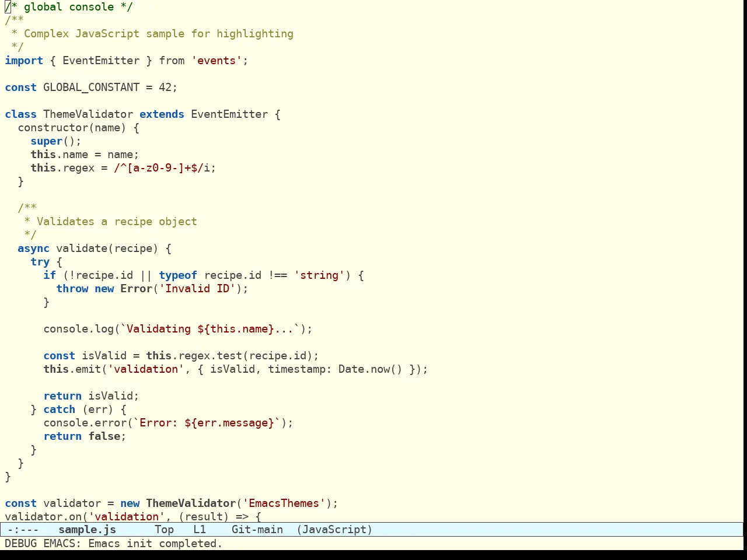Image resolution: width=747 pixels, height=560 pixels.
Task: Click 'console.error' call
Action: pyautogui.click(x=85, y=423)
